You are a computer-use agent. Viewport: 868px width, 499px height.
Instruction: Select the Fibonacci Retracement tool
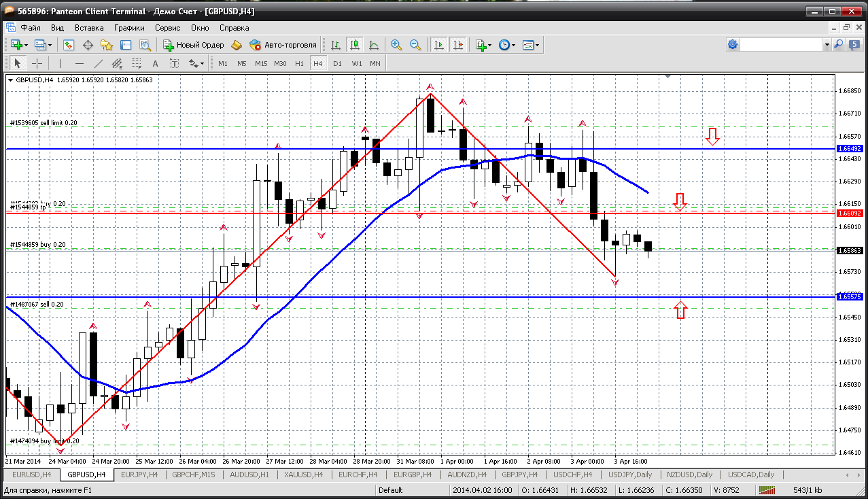point(136,63)
